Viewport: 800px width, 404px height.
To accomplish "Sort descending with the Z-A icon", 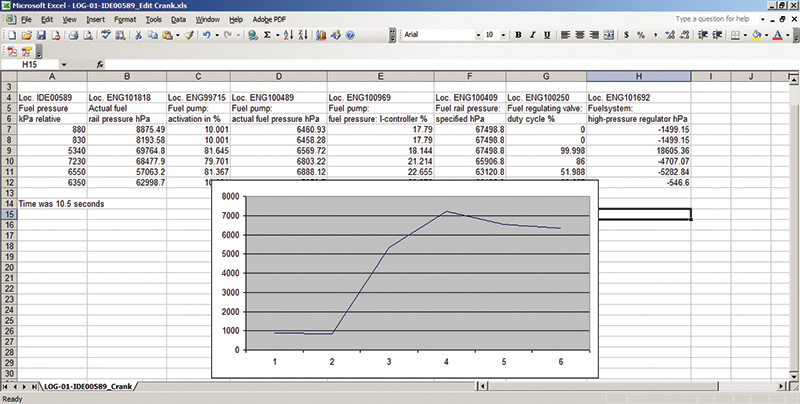I will [303, 35].
